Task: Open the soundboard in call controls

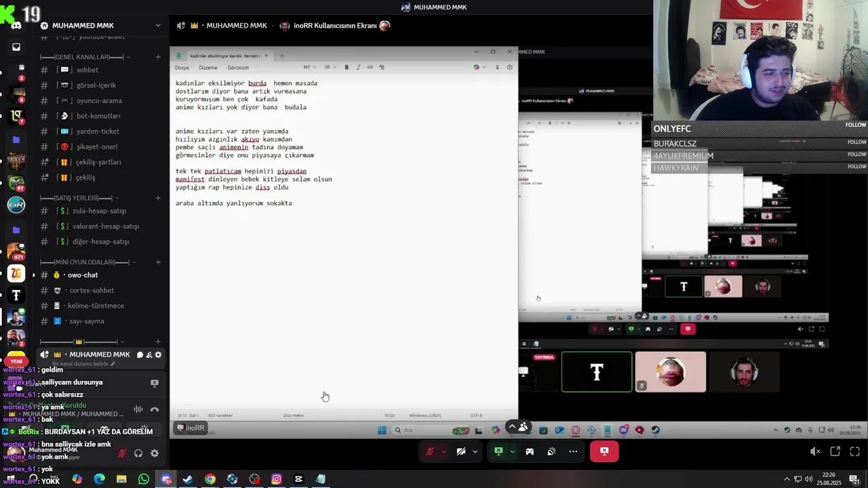Action: (551, 451)
